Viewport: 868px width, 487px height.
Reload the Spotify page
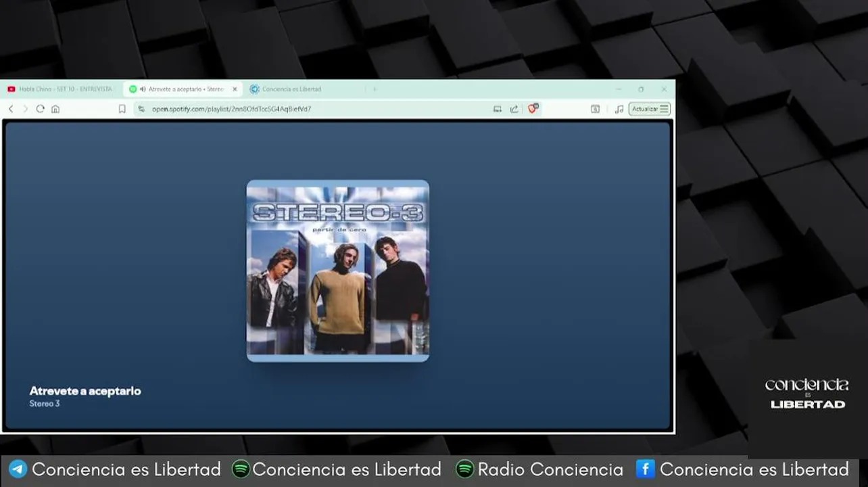point(41,109)
